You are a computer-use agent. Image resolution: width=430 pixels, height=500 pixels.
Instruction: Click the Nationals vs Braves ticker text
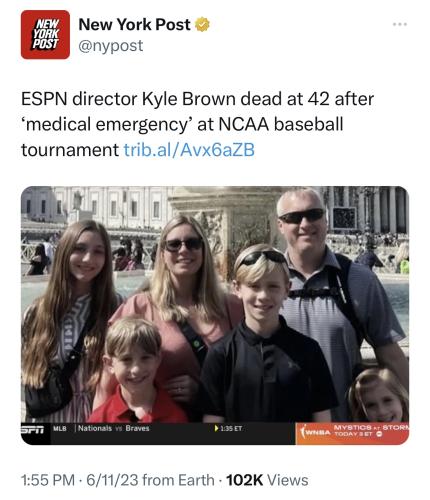tap(114, 428)
